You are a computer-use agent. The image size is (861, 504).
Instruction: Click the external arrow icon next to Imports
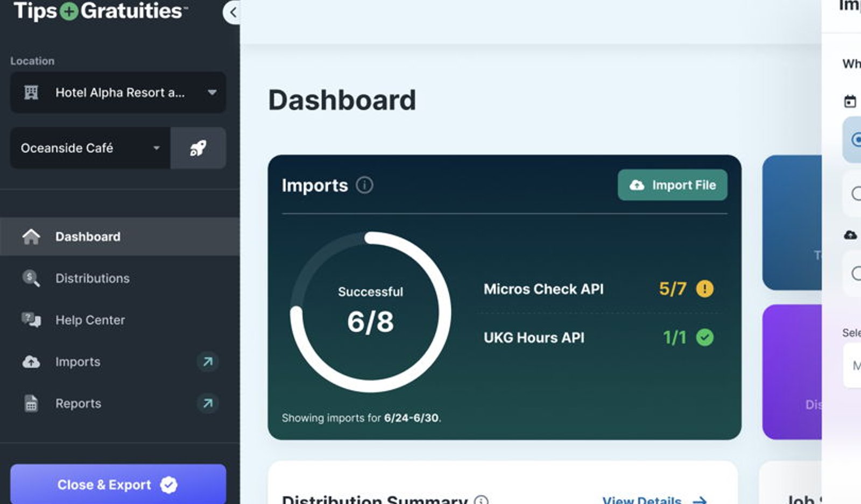(x=208, y=361)
